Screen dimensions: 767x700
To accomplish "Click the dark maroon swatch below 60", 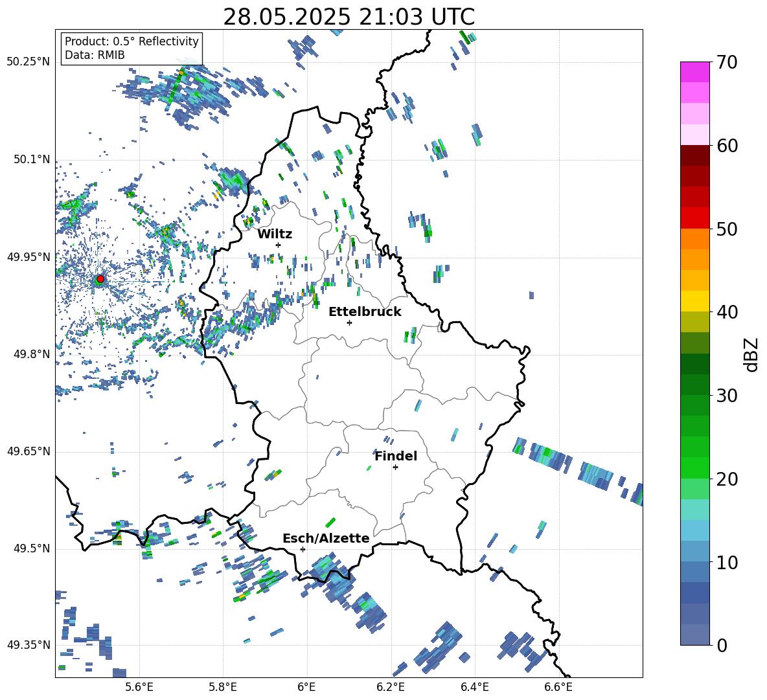I will click(694, 155).
